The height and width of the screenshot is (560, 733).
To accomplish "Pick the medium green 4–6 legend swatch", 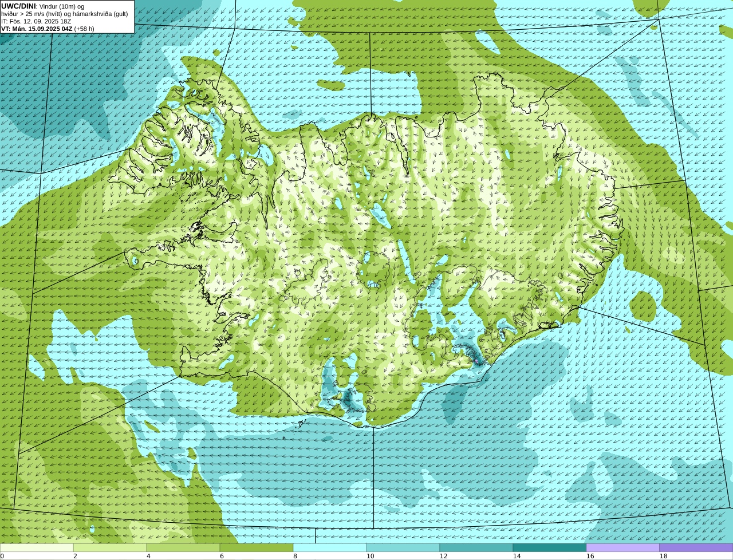I will point(183,548).
